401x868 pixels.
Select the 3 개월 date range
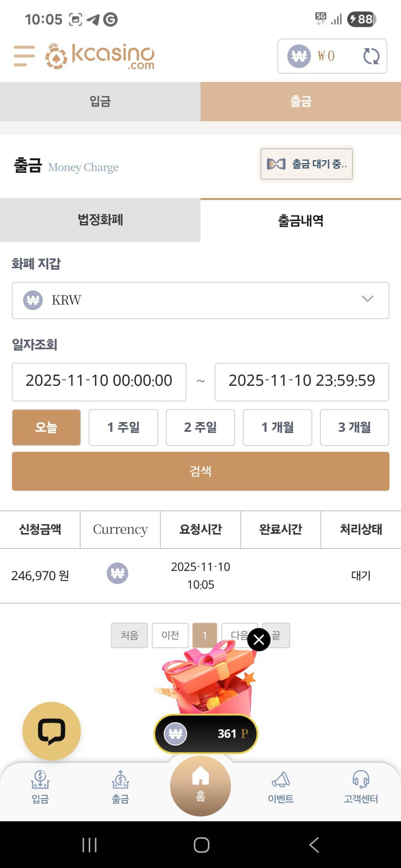[354, 427]
